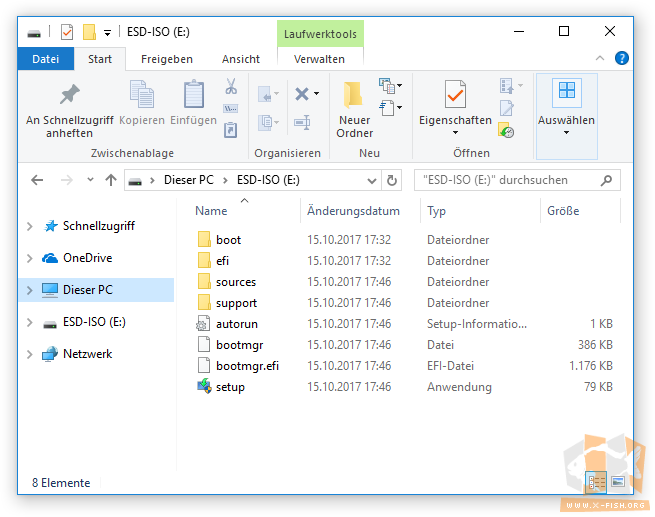Image resolution: width=655 pixels, height=517 pixels.
Task: Click the easy access icon
Action: point(386,108)
